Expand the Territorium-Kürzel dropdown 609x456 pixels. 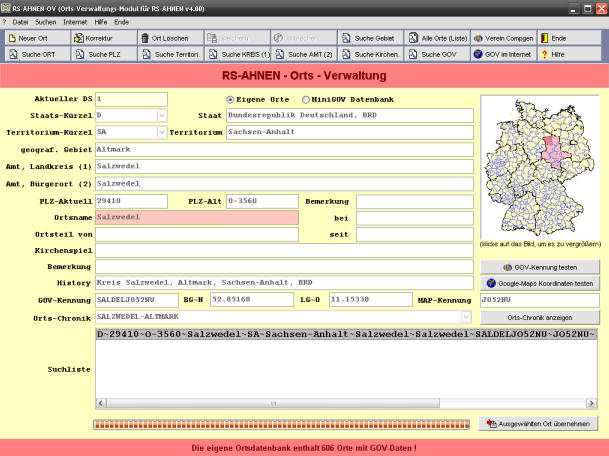(x=162, y=132)
